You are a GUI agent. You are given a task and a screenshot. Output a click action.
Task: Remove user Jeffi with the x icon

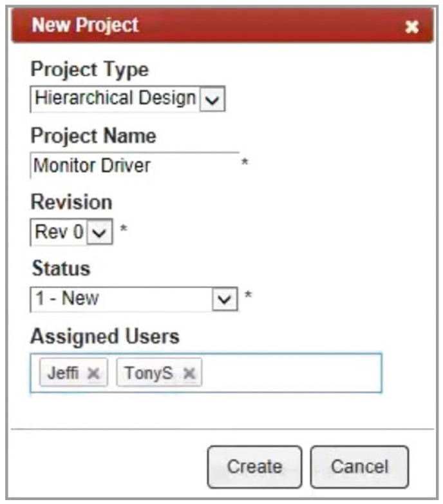[x=93, y=373]
